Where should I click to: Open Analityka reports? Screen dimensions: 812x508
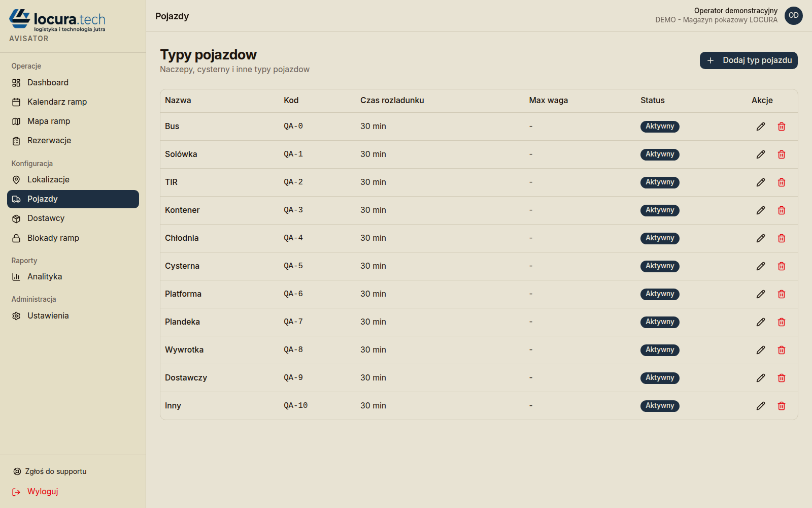[73, 277]
